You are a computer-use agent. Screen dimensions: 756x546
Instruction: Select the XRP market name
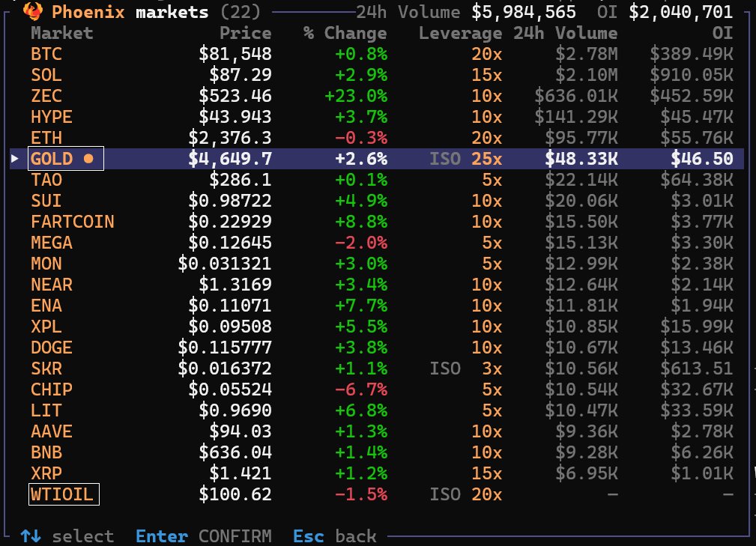(x=46, y=473)
